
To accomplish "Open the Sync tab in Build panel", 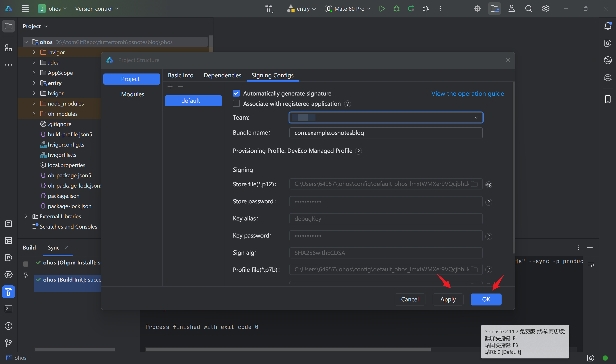I will click(x=53, y=248).
